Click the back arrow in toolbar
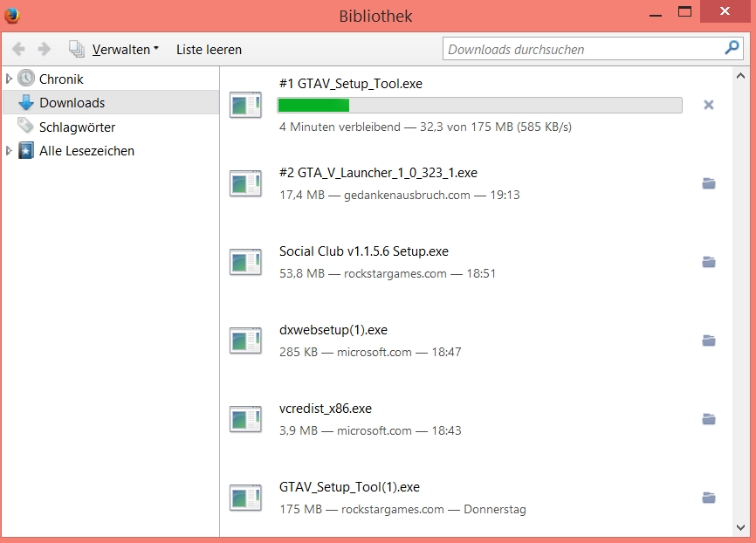 point(18,49)
